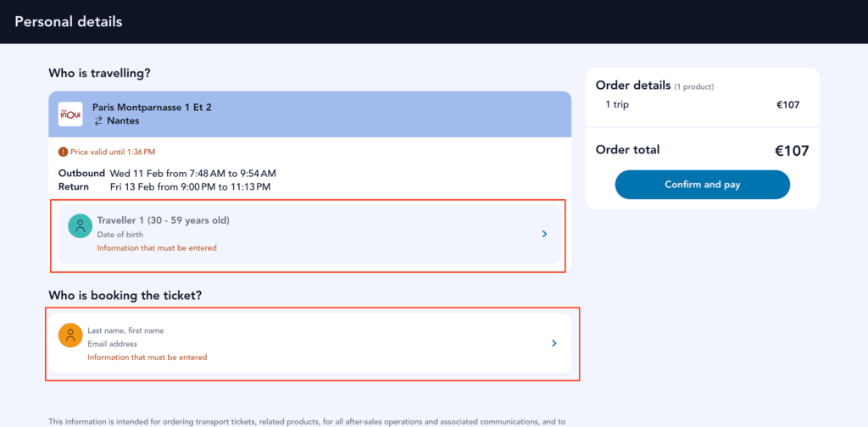Click the orange price validity warning icon
The image size is (868, 427).
63,152
